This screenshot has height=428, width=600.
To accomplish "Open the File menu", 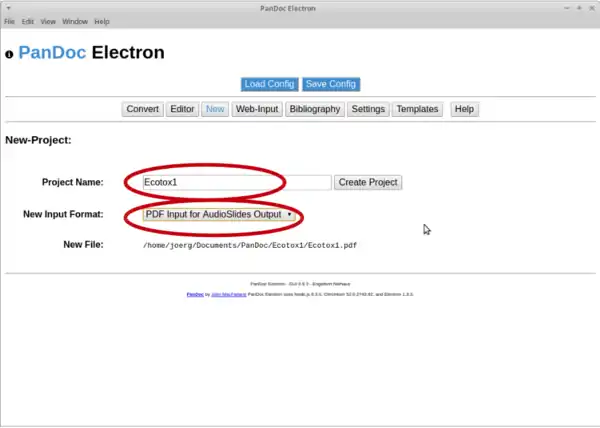I will [x=9, y=21].
